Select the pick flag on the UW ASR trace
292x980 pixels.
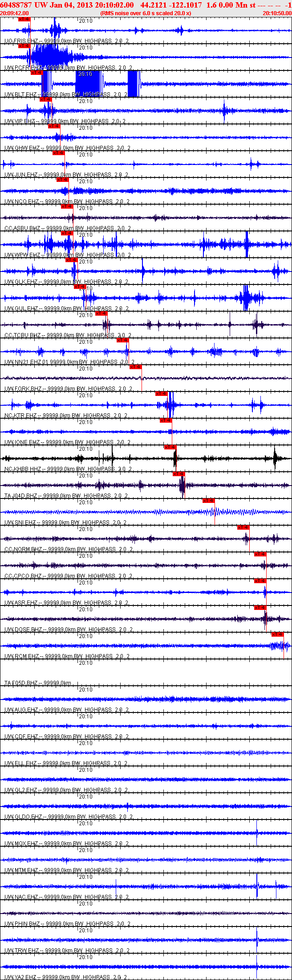point(260,581)
